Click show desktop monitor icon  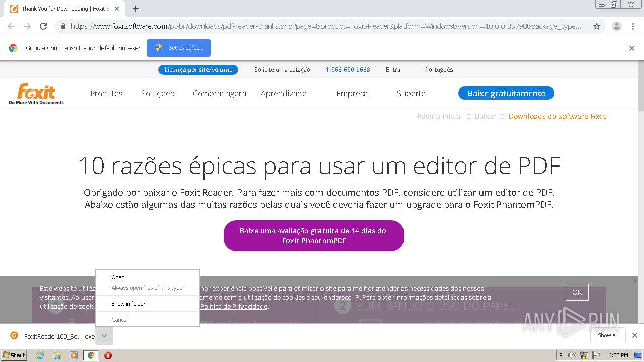(638, 355)
